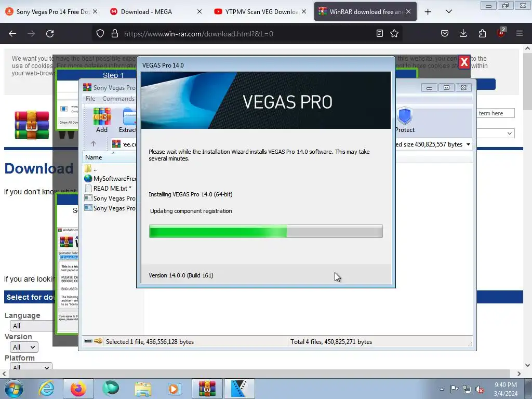Click the site security padlock icon
This screenshot has width=532, height=399.
point(115,33)
